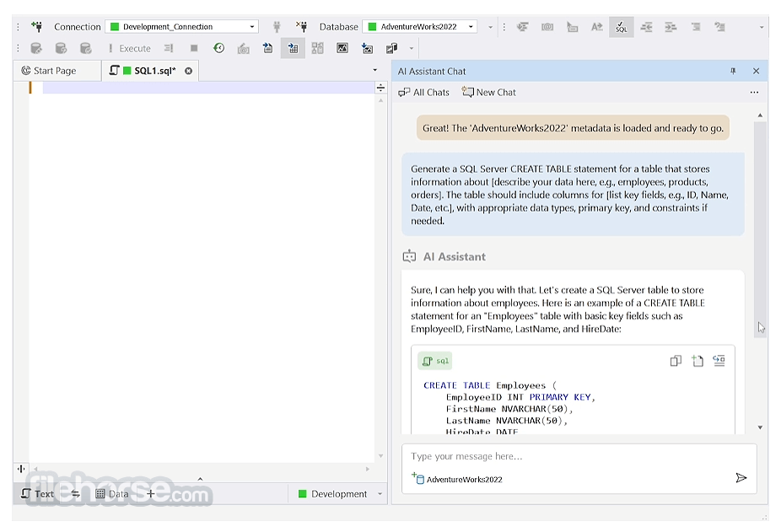This screenshot has width=781, height=532.
Task: Close the SQL1.sql* tab
Action: point(188,71)
